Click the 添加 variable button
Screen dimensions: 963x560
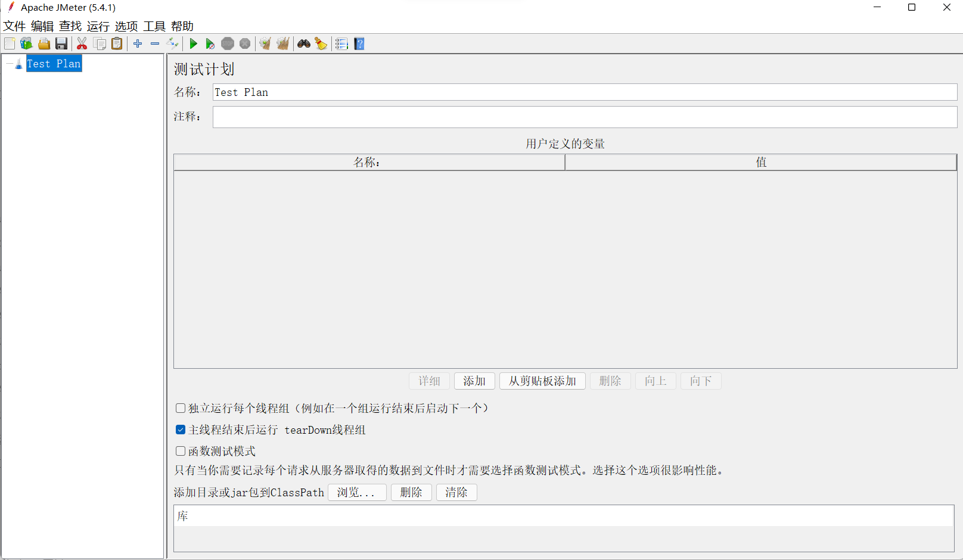(x=474, y=381)
